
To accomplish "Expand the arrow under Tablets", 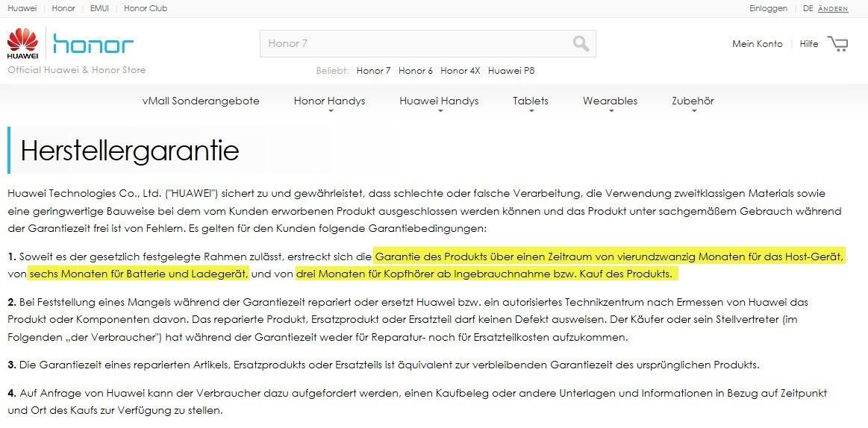I will pos(531,111).
